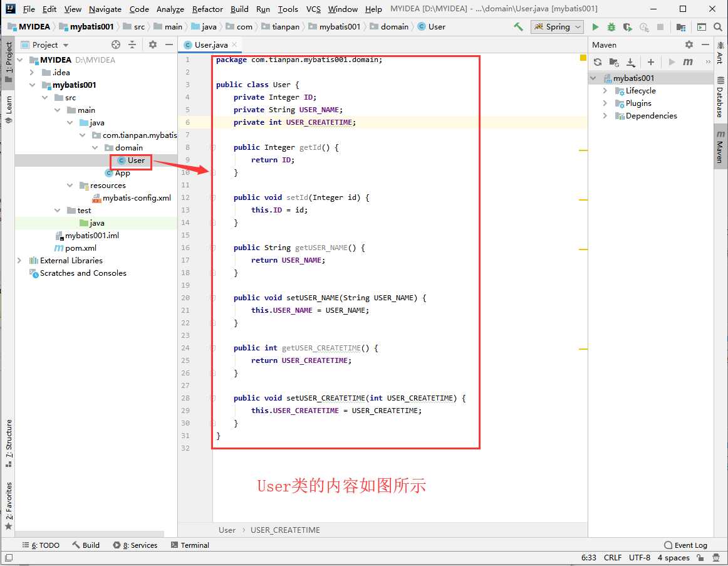The height and width of the screenshot is (566, 728).
Task: Open Project Structure icon in toolbar
Action: (681, 27)
